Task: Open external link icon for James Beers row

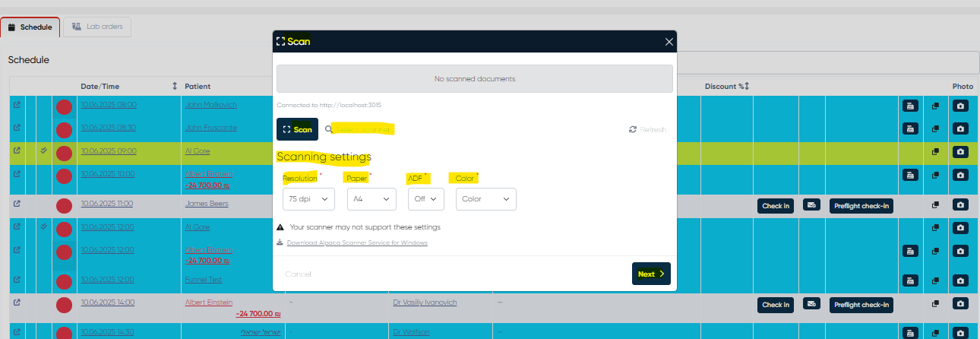Action: 17,204
